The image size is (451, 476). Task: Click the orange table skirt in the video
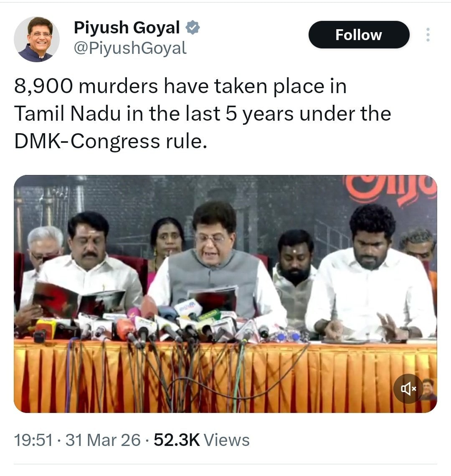click(225, 377)
